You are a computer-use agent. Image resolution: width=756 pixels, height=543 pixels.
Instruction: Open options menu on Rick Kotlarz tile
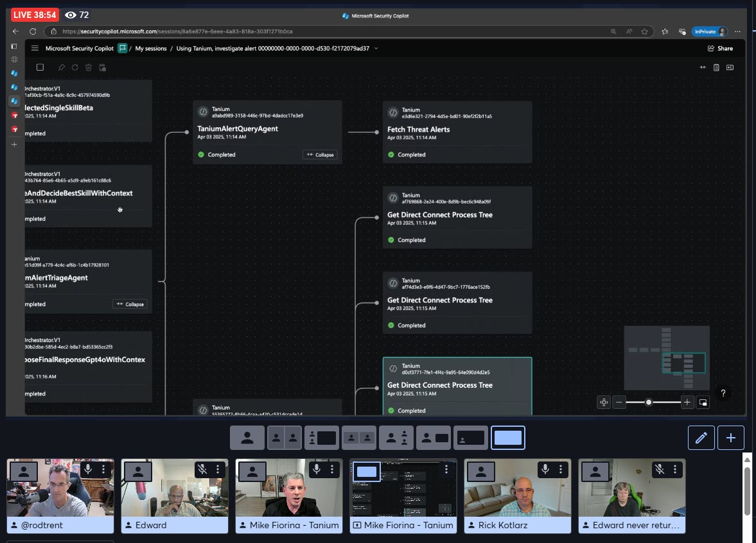coord(561,469)
